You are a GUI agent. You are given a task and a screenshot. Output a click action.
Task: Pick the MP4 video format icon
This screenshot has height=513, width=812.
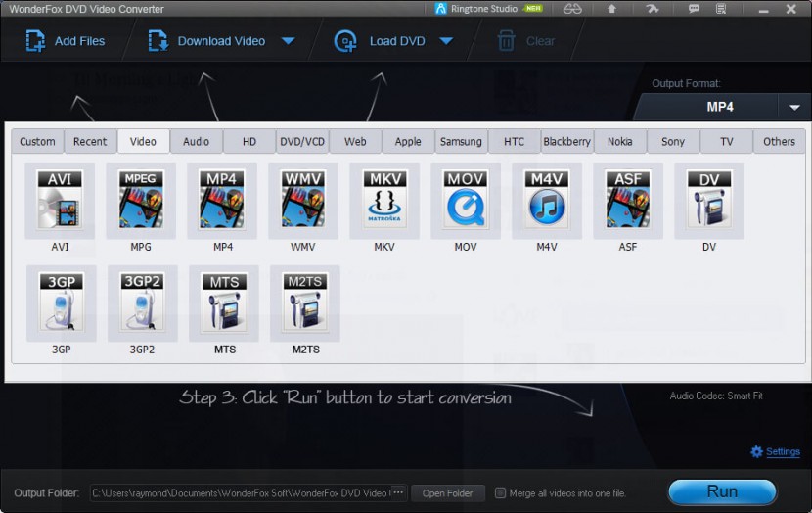tap(222, 201)
